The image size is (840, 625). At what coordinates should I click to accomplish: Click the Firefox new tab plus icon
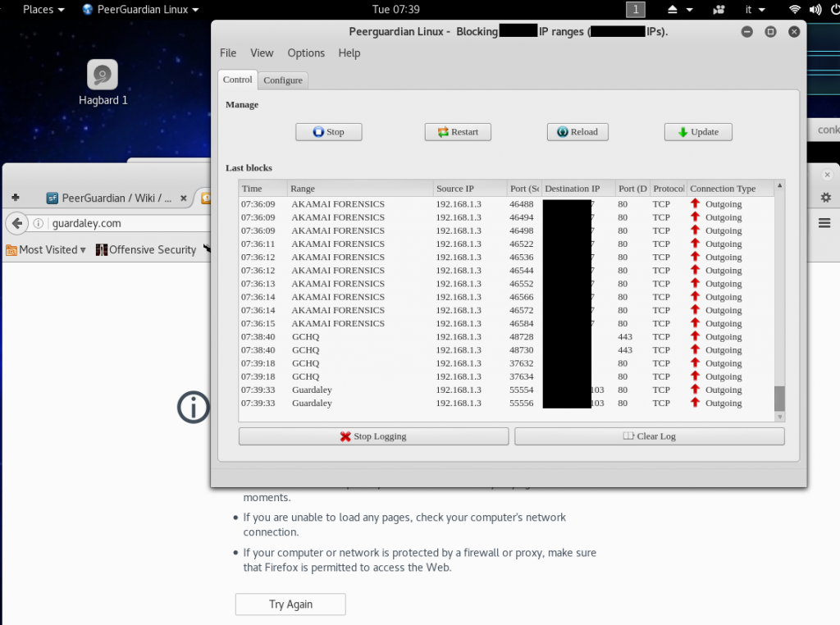(16, 198)
